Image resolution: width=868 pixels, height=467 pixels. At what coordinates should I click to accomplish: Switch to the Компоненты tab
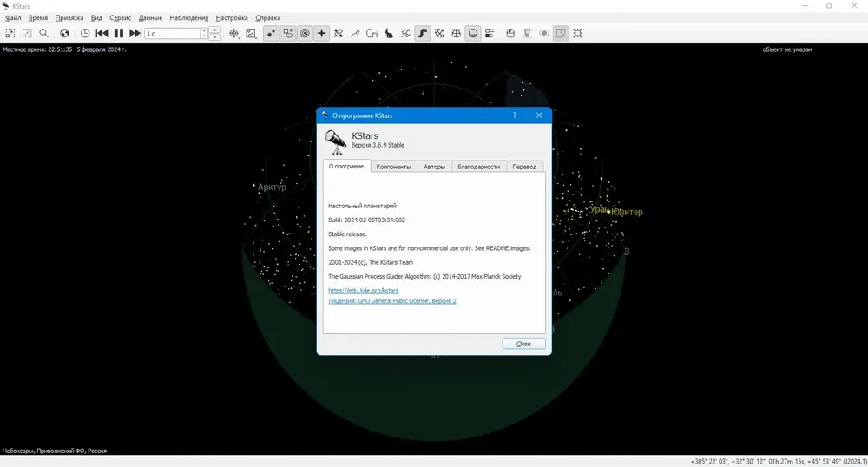[x=393, y=167]
